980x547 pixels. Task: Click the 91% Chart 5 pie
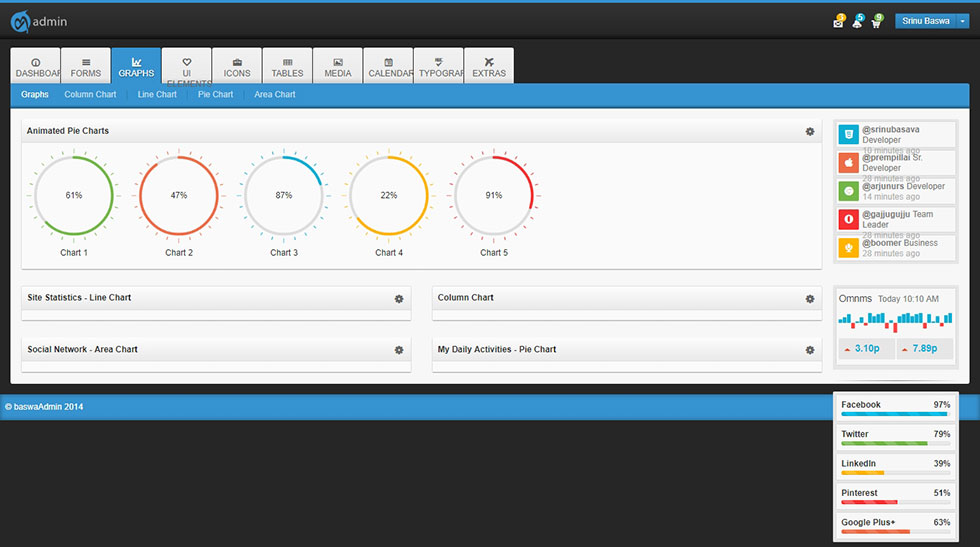[x=494, y=196]
